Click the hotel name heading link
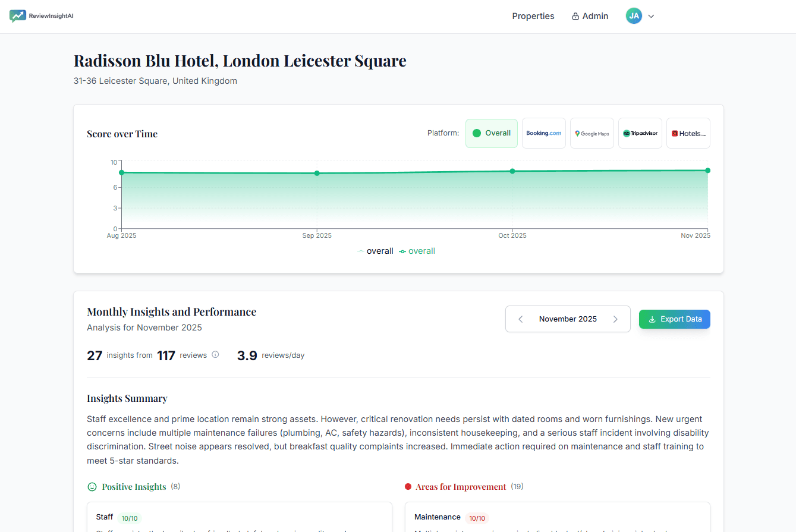Image resolution: width=796 pixels, height=532 pixels. click(x=240, y=61)
